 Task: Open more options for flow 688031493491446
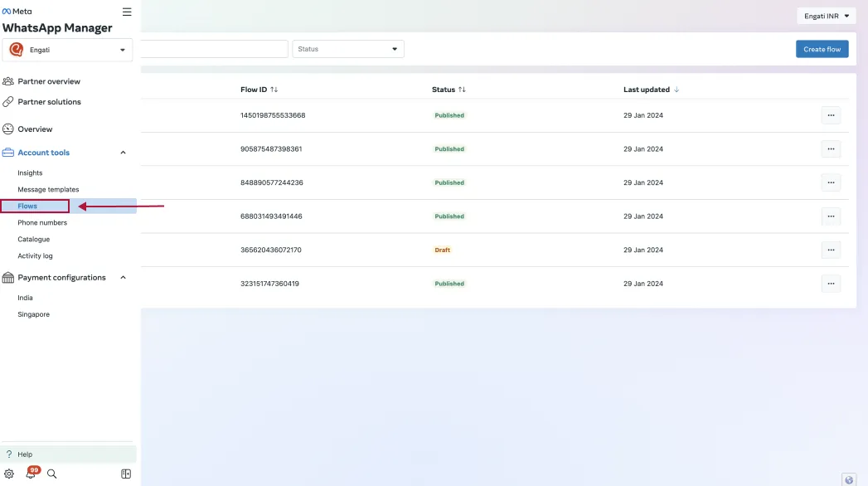[831, 216]
